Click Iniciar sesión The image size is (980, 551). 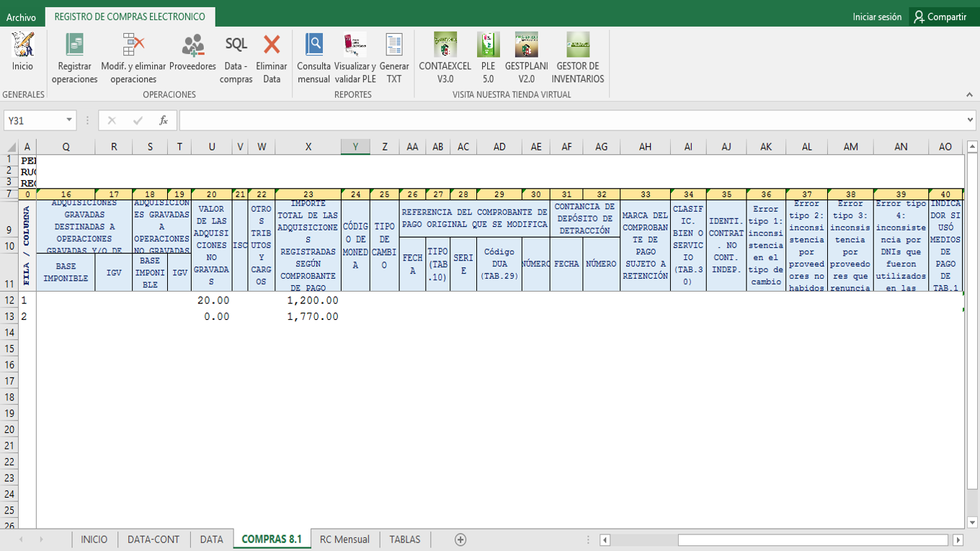(877, 17)
